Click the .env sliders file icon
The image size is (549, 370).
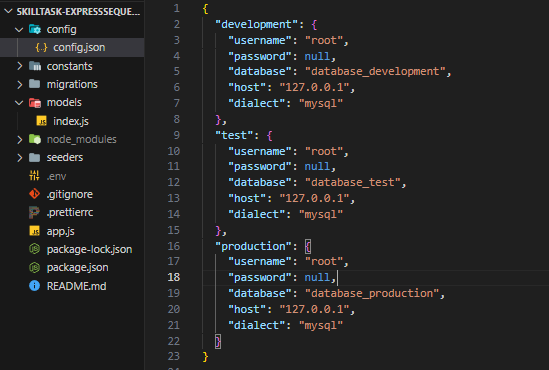pos(34,175)
